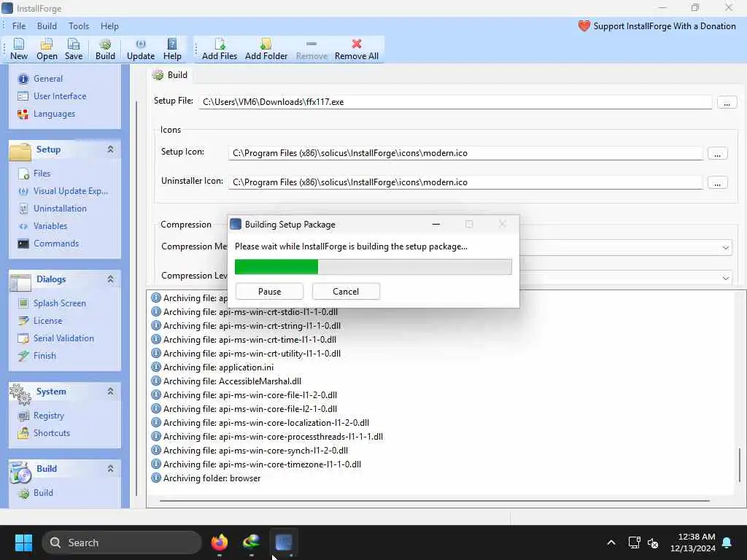747x560 pixels.
Task: Collapse the System sidebar group
Action: point(111,392)
